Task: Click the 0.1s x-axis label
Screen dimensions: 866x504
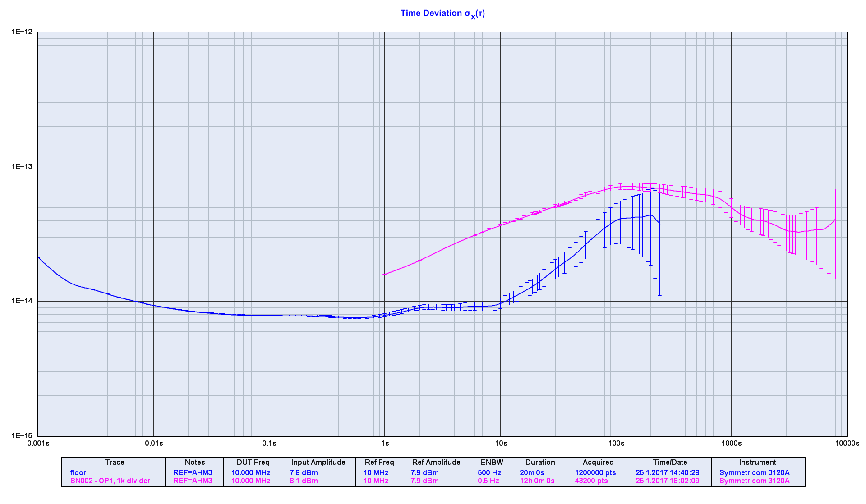Action: [x=269, y=443]
